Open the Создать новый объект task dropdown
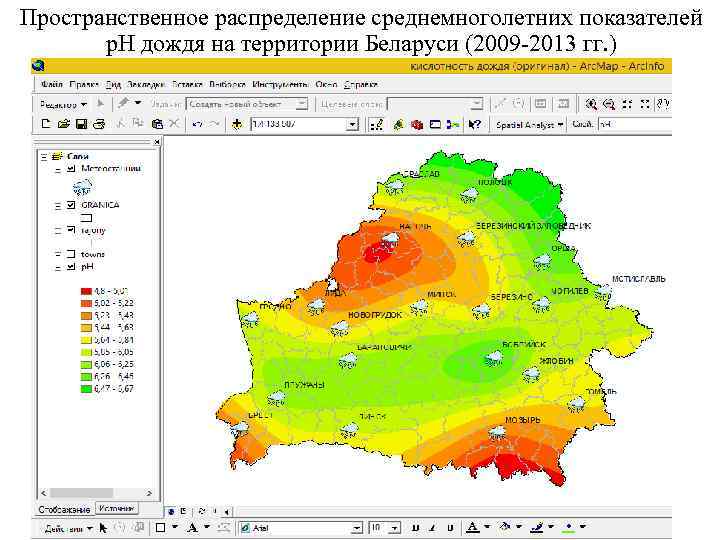Screen dimensions: 720x540 tap(302, 104)
